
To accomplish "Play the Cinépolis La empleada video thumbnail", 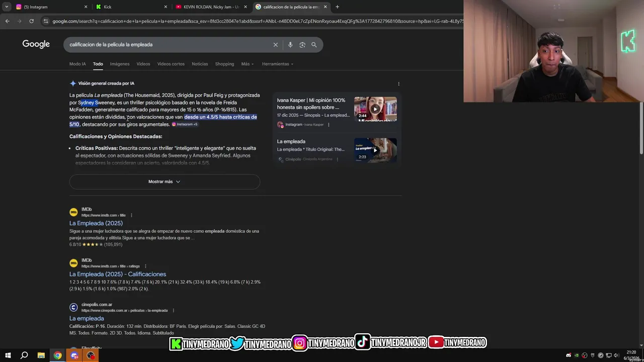I will point(375,150).
